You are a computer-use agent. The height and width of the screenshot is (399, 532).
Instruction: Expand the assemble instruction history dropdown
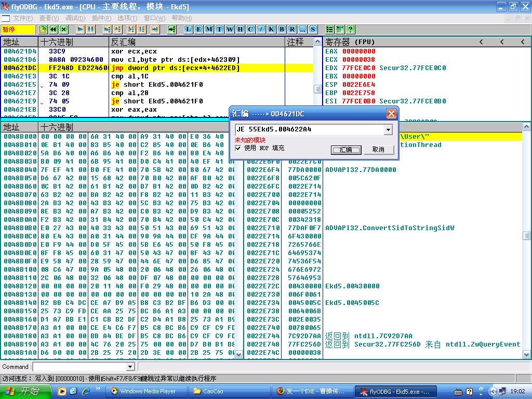(x=388, y=129)
